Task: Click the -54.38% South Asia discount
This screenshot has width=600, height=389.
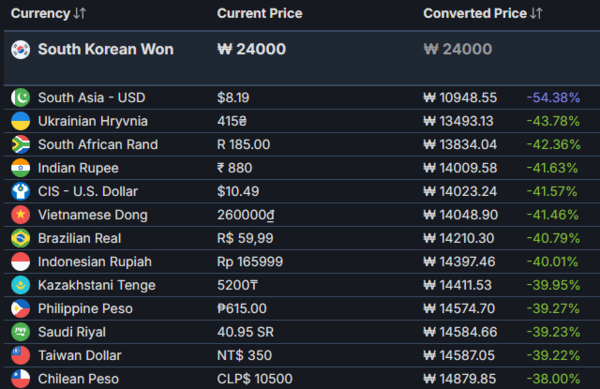Action: tap(553, 98)
